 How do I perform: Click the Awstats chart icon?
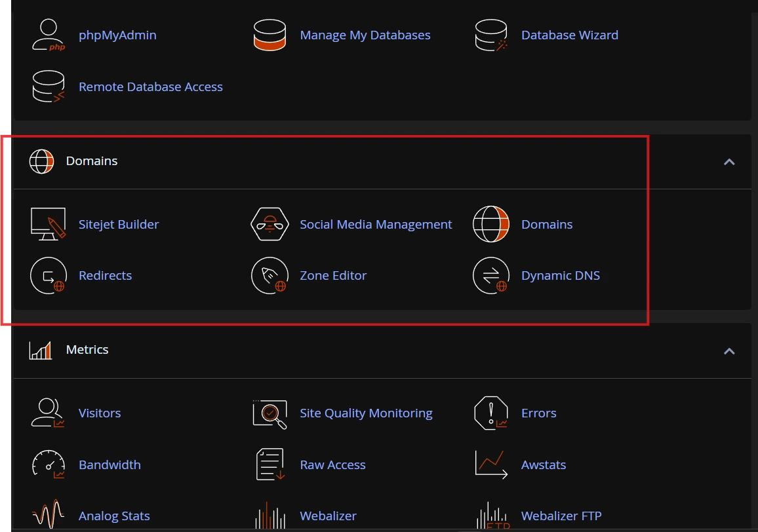(x=491, y=465)
